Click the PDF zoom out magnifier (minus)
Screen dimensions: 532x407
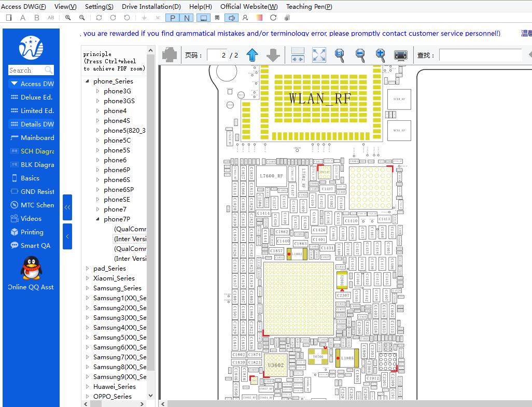(360, 55)
